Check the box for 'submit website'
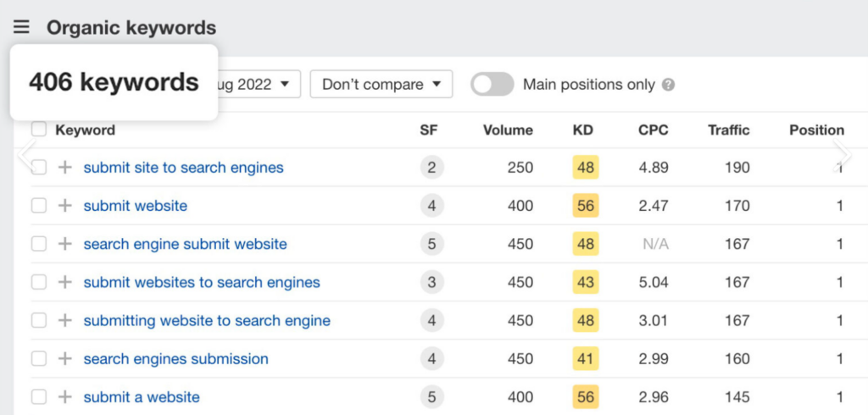Screen dimensions: 868x415 click(x=39, y=205)
